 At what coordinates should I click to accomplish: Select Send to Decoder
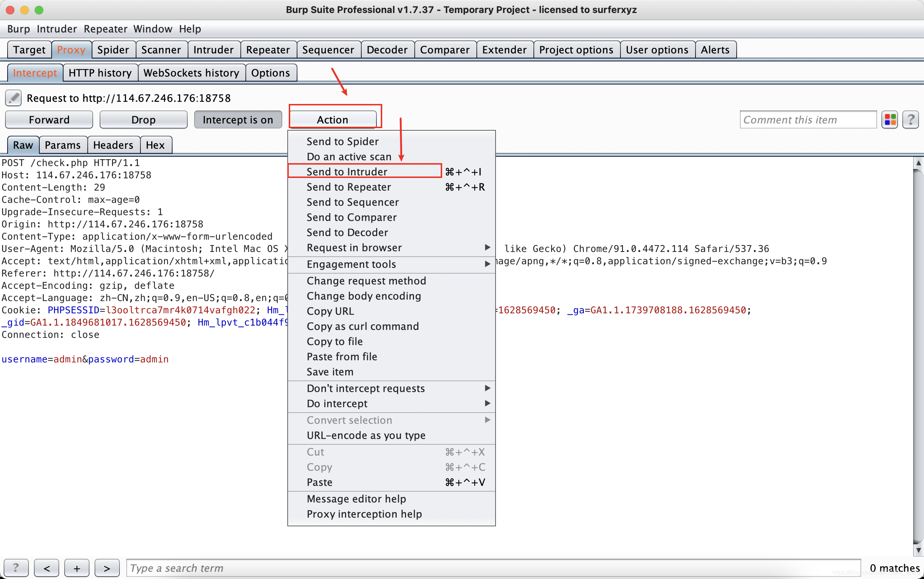pos(391,232)
